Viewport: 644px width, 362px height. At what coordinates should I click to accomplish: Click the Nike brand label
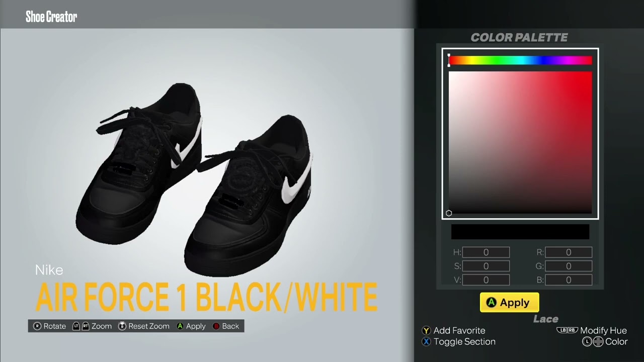49,270
